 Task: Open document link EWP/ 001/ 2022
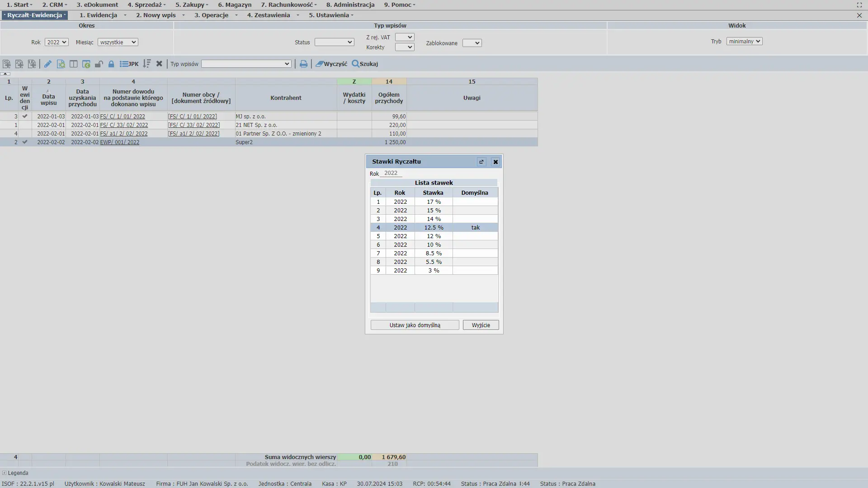(x=119, y=142)
